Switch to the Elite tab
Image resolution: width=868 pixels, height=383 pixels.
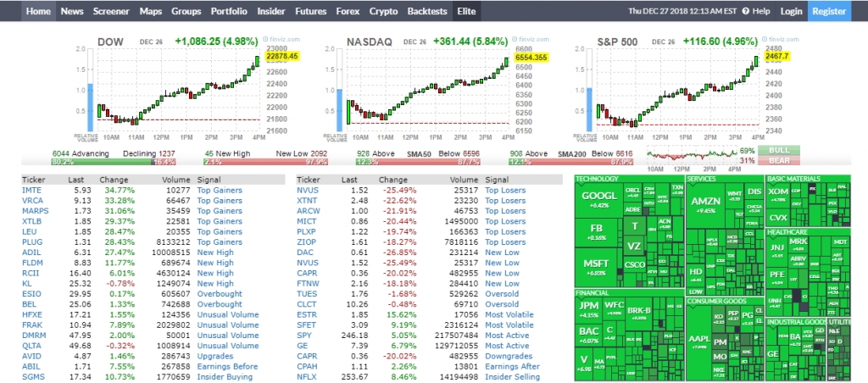tap(466, 12)
